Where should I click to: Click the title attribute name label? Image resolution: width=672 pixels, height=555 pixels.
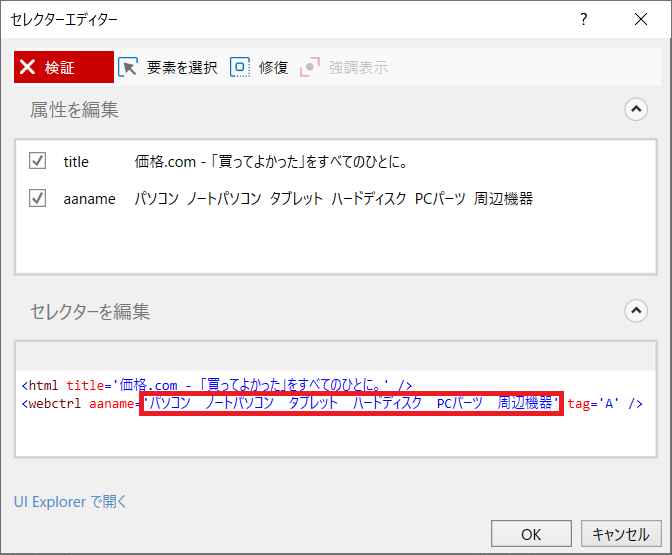click(76, 162)
